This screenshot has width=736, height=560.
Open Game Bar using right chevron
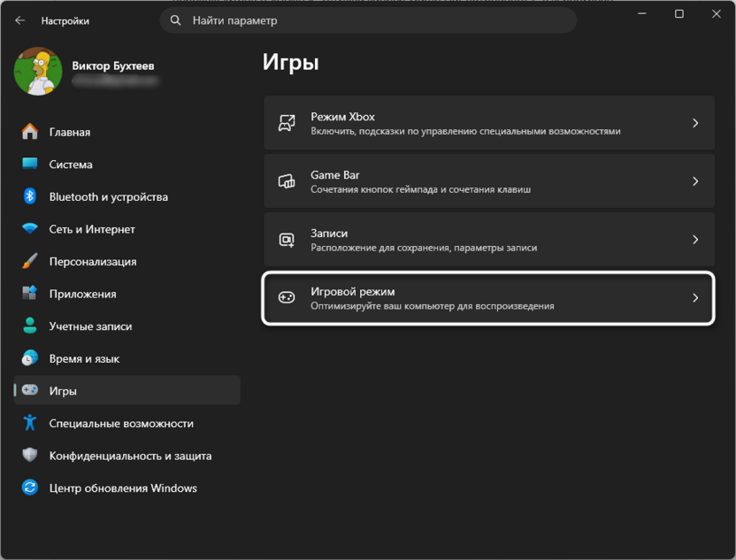pyautogui.click(x=695, y=181)
